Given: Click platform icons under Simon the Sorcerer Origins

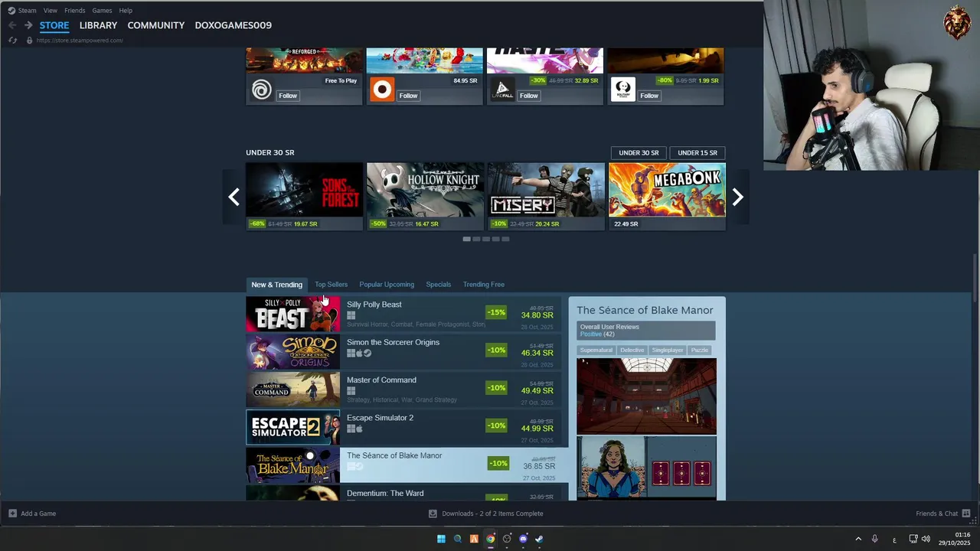Looking at the screenshot, I should pos(359,353).
